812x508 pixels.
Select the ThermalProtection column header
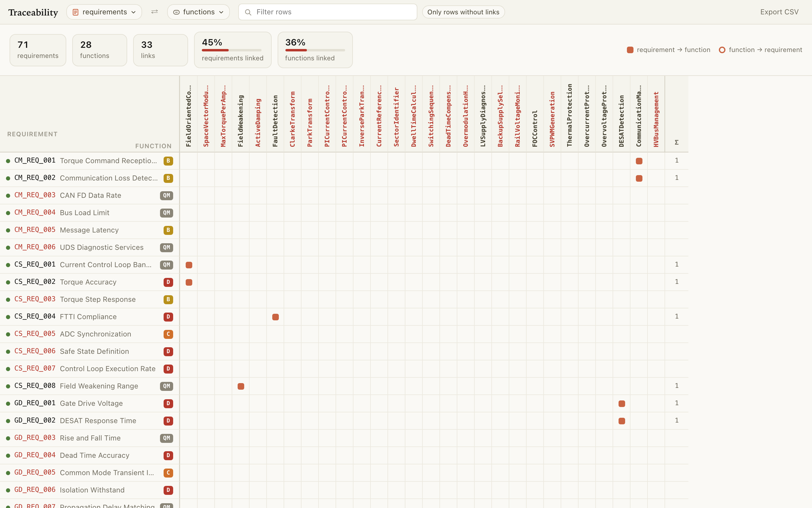569,114
